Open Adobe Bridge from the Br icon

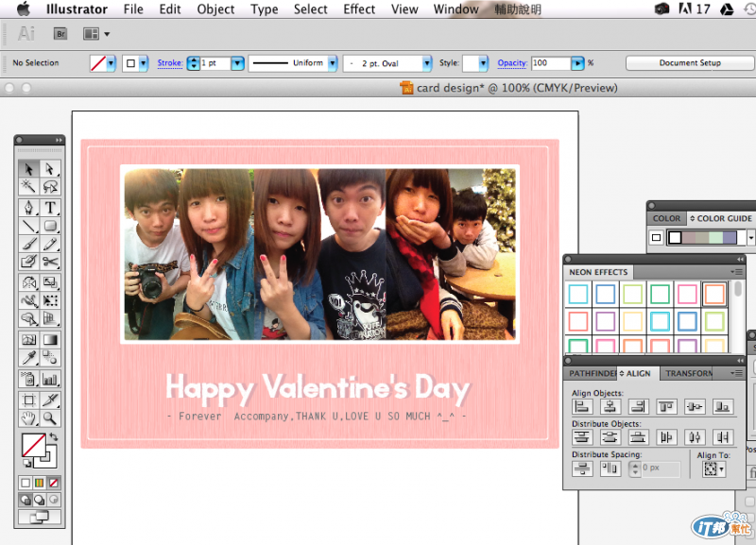click(60, 34)
